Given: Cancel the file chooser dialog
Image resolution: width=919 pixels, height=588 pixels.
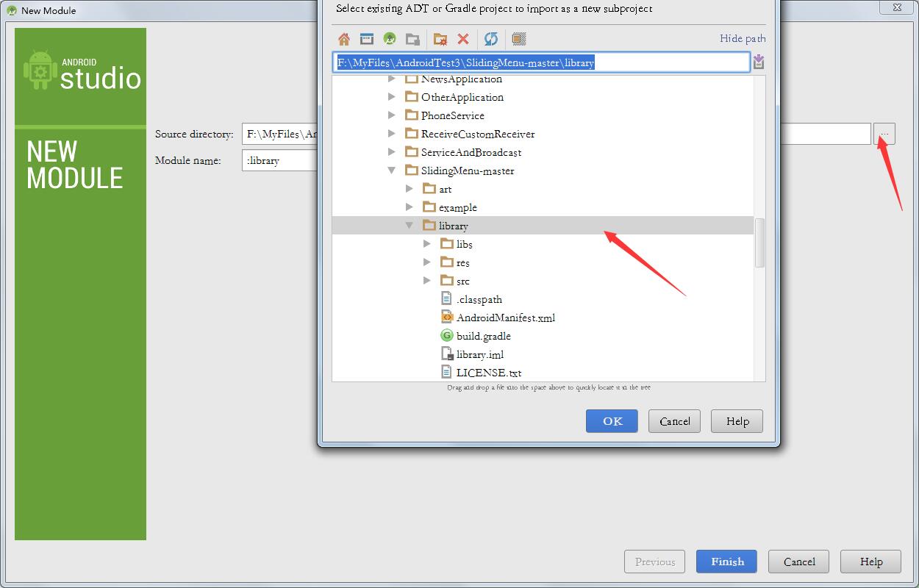Looking at the screenshot, I should tap(674, 421).
